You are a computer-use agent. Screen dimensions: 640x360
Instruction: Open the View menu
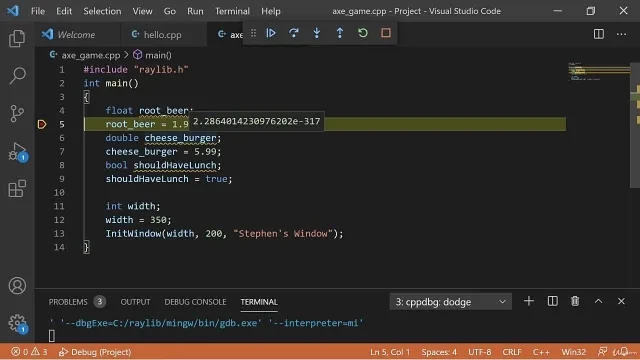(x=142, y=11)
